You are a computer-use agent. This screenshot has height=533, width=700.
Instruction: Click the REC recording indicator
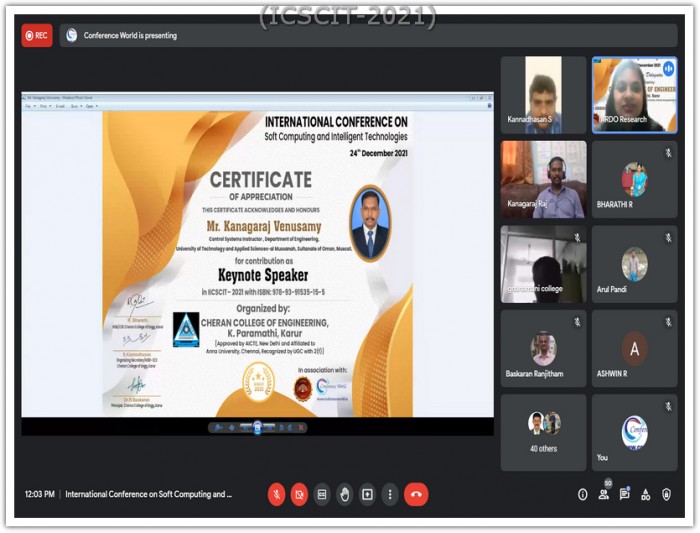point(37,35)
